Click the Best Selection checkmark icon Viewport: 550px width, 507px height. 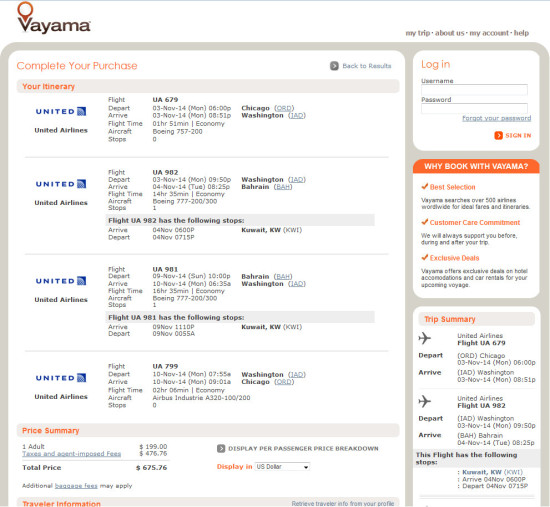[x=425, y=186]
